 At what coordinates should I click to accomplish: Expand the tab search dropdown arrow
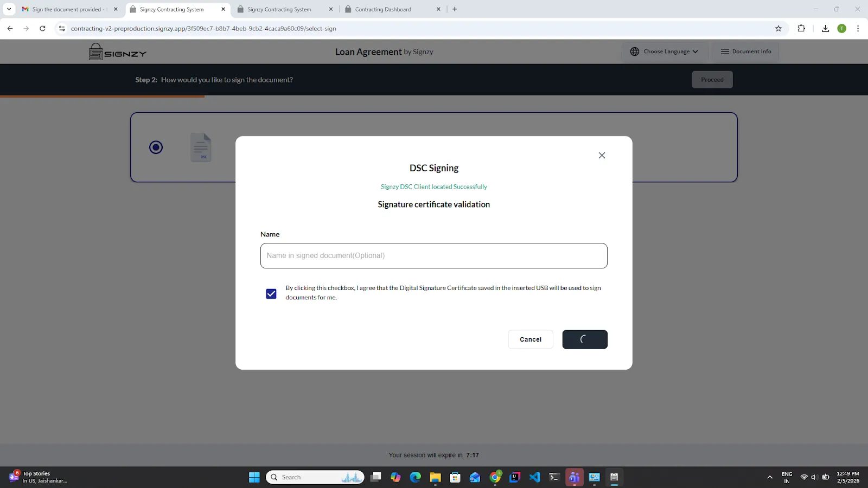[x=9, y=9]
